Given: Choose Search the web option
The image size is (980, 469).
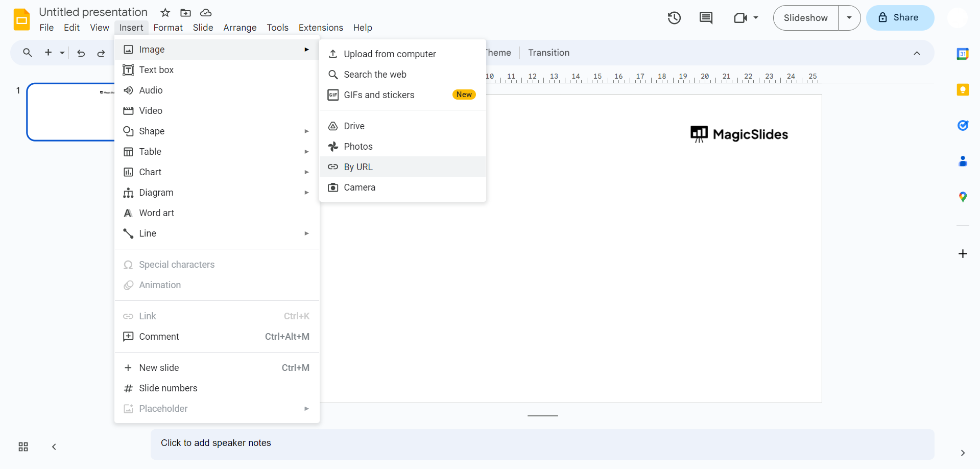Looking at the screenshot, I should tap(402, 75).
